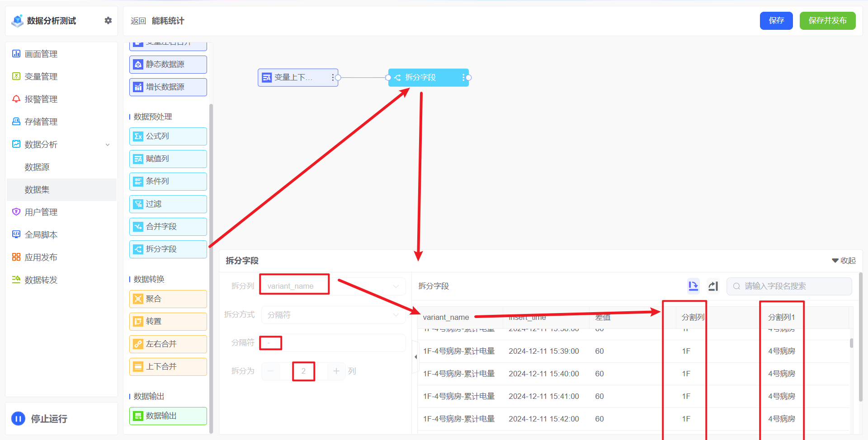Image resolution: width=868 pixels, height=440 pixels.
Task: Click the green 保存并发布 button
Action: 827,21
